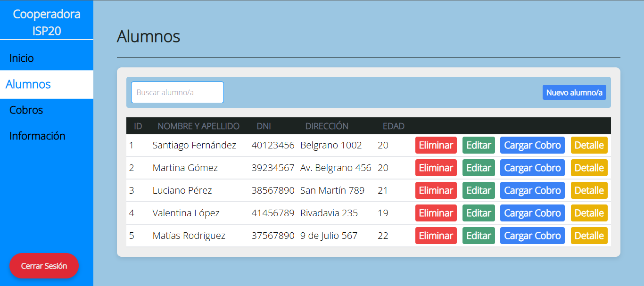
Task: Click the DNI column header
Action: tap(264, 126)
